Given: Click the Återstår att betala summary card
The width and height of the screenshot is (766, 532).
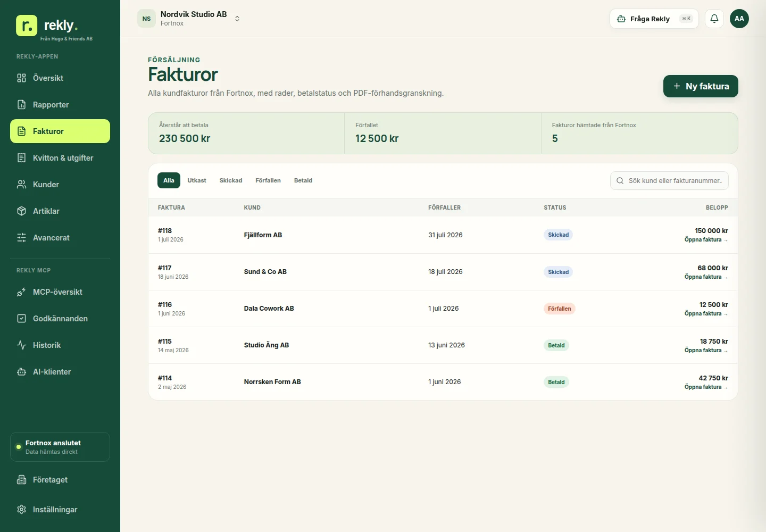Looking at the screenshot, I should [246, 133].
